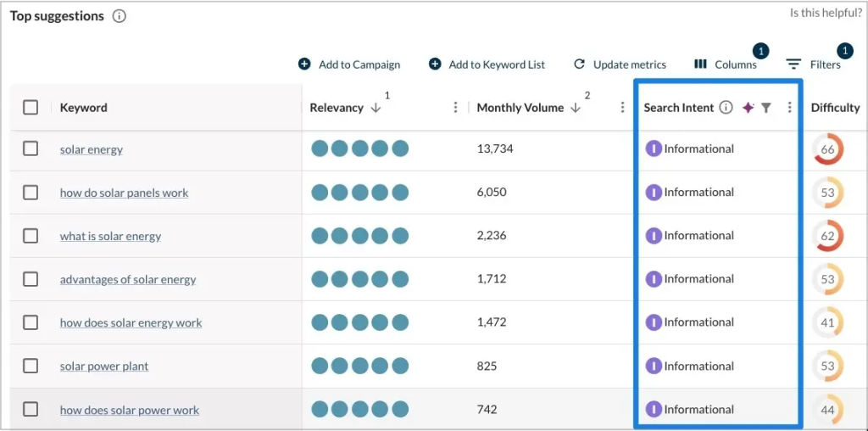Click the difficulty score 66 gauge
The height and width of the screenshot is (431, 868).
point(827,149)
